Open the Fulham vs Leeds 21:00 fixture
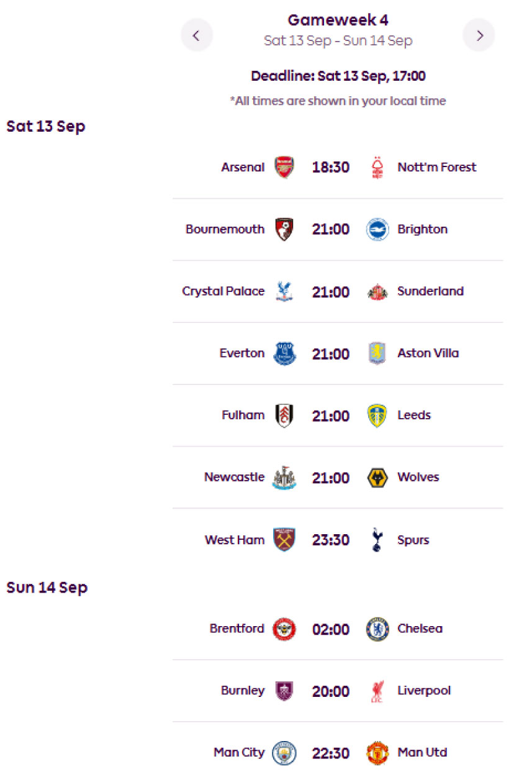This screenshot has width=532, height=782. point(338,416)
